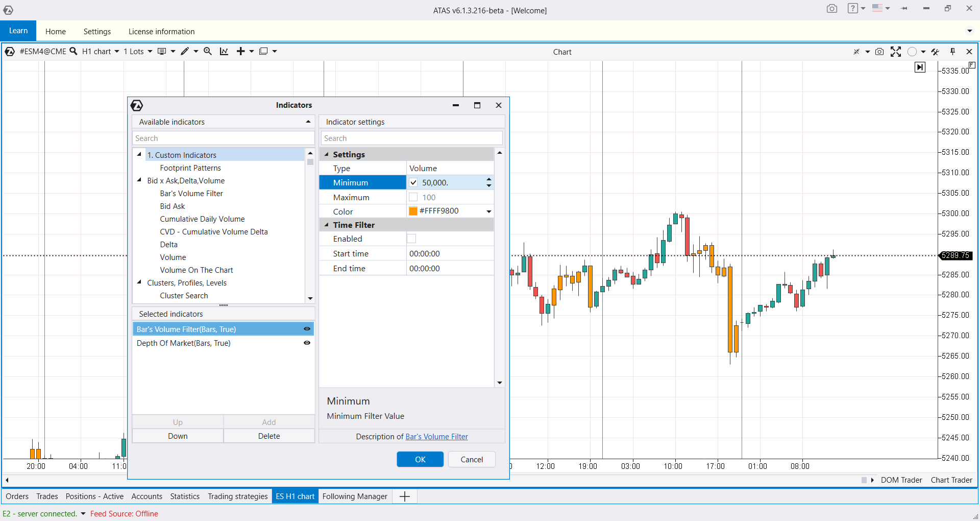The height and width of the screenshot is (521, 980).
Task: Toggle the Time Filter Enabled checkbox
Action: click(411, 239)
